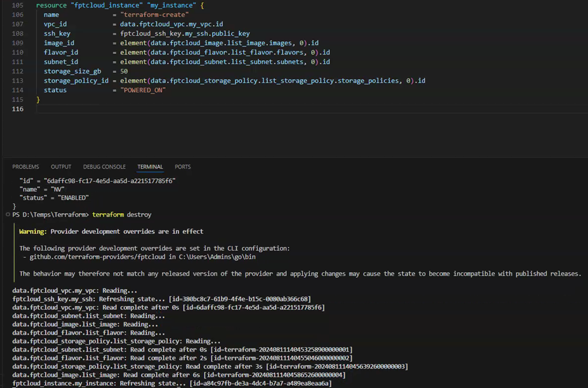The height and width of the screenshot is (388, 588).
Task: Switch to the PROBLEMS panel tab
Action: 26,167
